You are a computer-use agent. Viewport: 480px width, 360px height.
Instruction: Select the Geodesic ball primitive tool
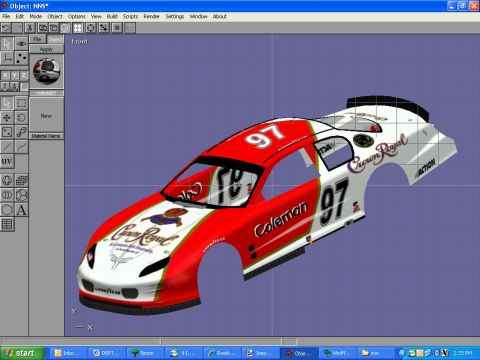click(x=21, y=195)
